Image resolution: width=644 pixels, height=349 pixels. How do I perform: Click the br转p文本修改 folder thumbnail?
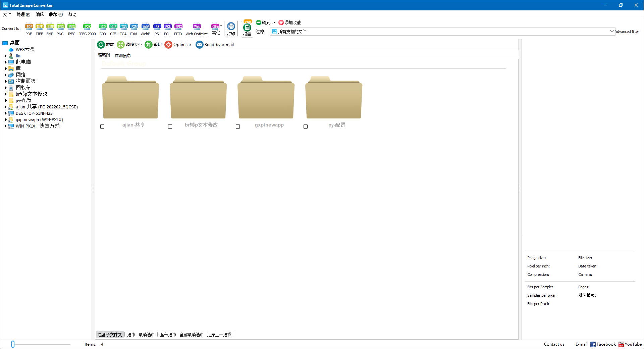[198, 97]
